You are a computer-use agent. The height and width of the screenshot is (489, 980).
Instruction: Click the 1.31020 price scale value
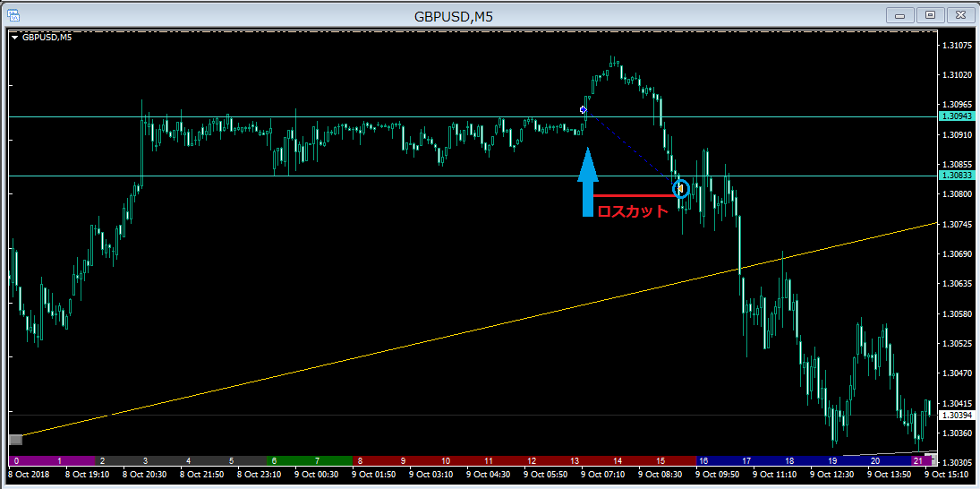957,75
